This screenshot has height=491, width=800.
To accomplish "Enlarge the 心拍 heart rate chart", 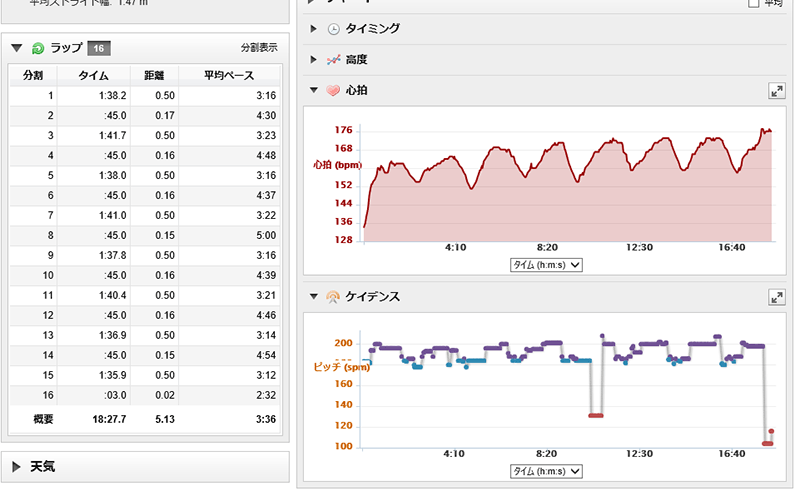I will 776,91.
